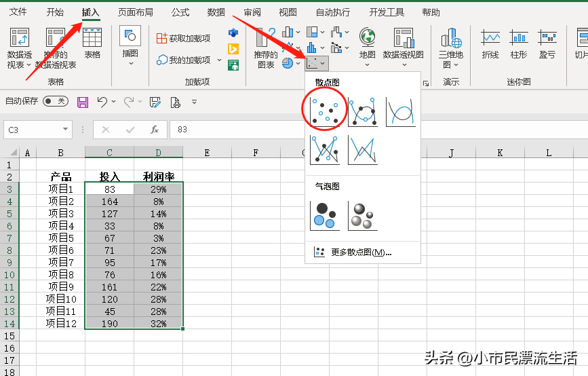Click cell with value 190
Image resolution: width=588 pixels, height=376 pixels.
pyautogui.click(x=109, y=323)
